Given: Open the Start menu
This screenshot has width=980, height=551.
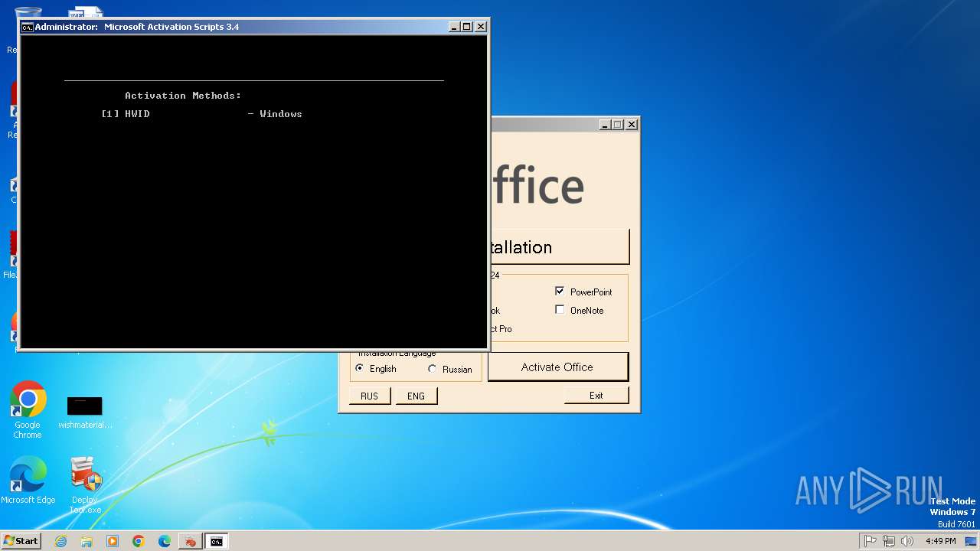Looking at the screenshot, I should click(21, 541).
